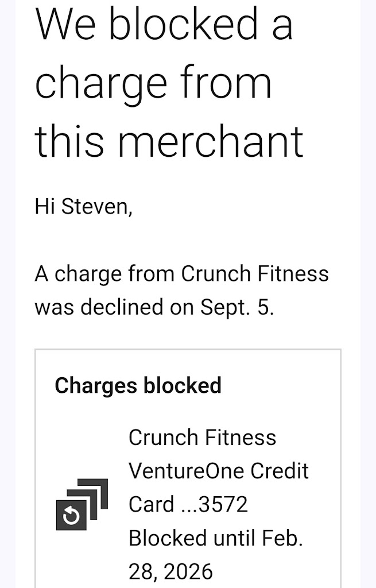Click the circular arrow on the recurring icon
The width and height of the screenshot is (376, 588).
click(x=71, y=516)
